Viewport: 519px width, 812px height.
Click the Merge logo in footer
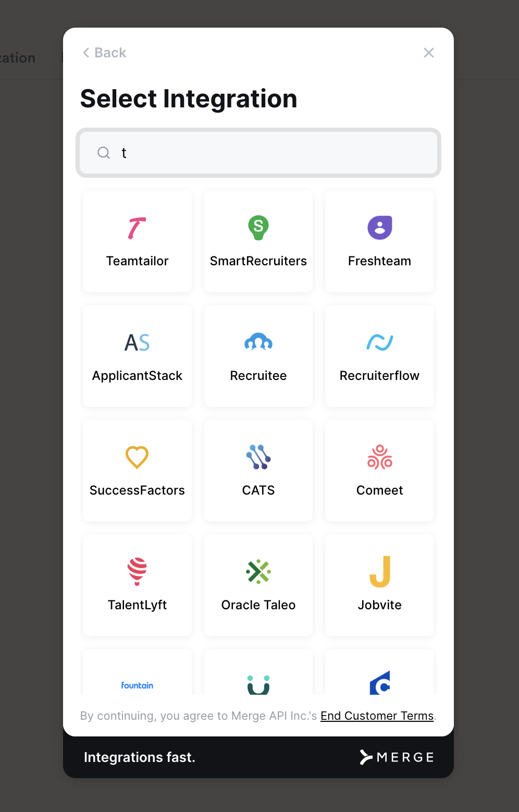397,757
